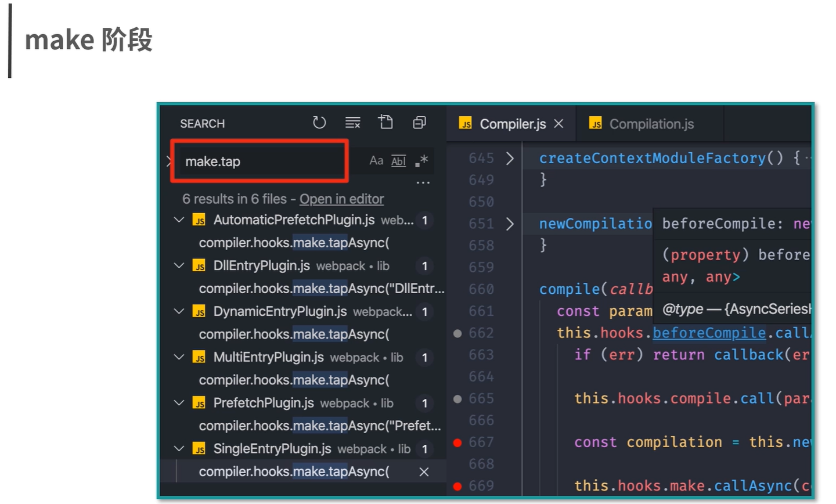Toggle Match Case option
The width and height of the screenshot is (836, 504).
(x=376, y=161)
